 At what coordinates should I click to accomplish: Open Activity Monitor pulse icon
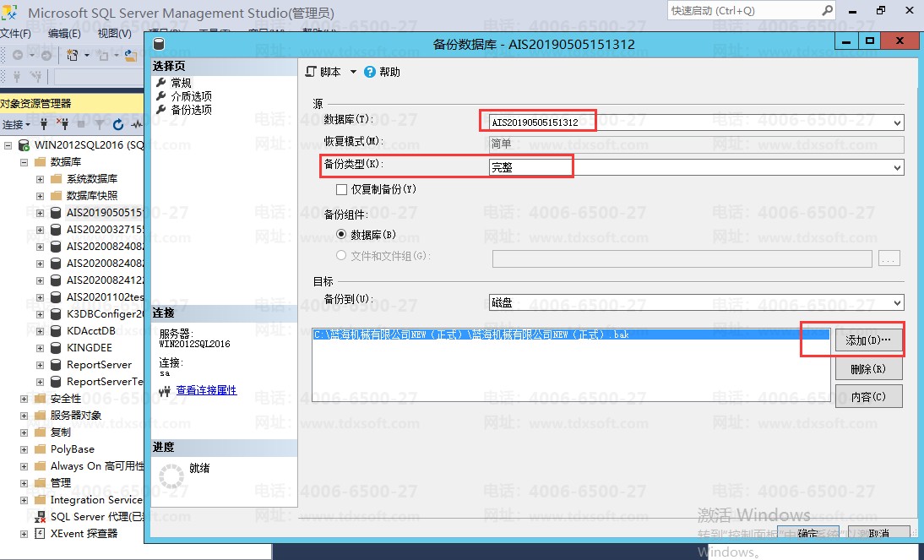tap(137, 124)
